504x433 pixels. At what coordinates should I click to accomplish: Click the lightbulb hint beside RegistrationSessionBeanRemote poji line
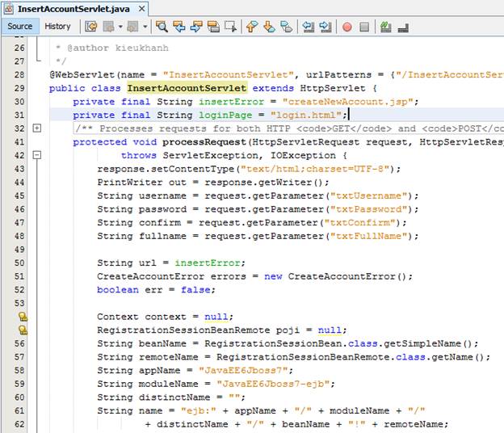23,330
